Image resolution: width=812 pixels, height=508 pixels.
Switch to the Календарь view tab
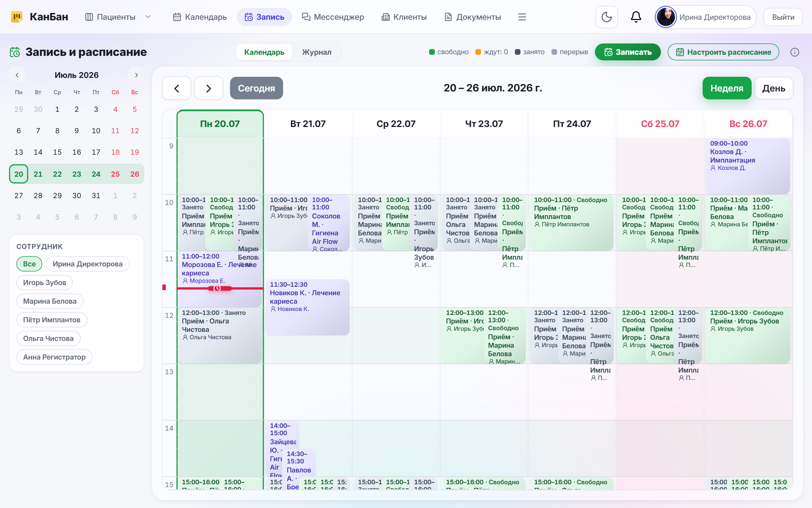pyautogui.click(x=264, y=52)
